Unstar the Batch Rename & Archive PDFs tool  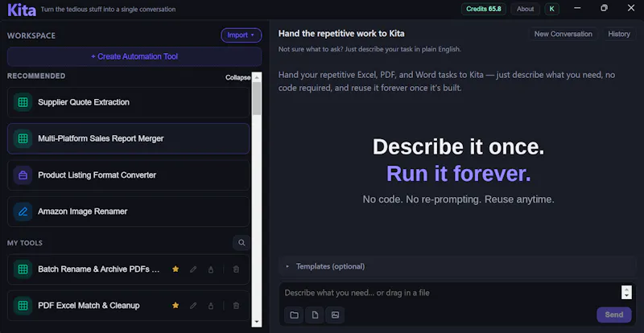(x=175, y=269)
